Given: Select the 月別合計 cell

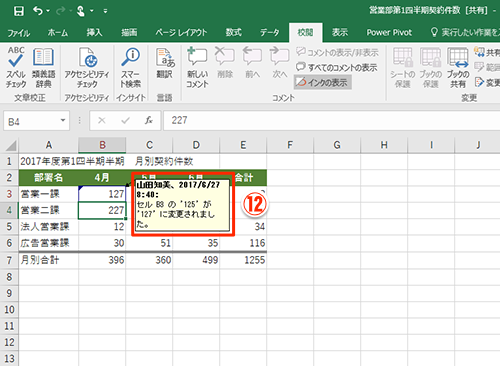Looking at the screenshot, I should click(x=49, y=260).
